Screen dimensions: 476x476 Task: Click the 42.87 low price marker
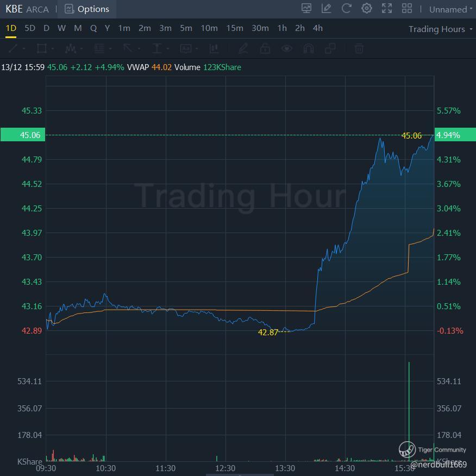[268, 333]
